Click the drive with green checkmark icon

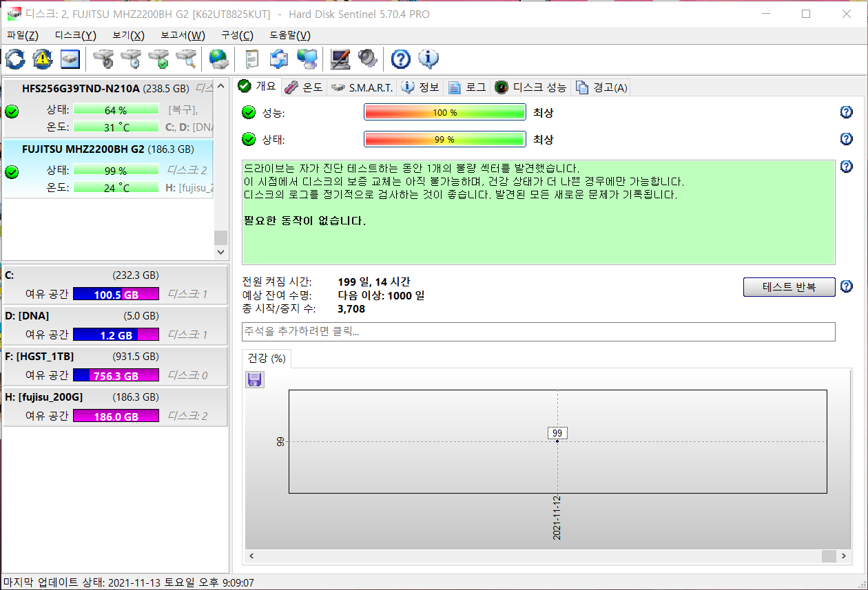tap(159, 59)
